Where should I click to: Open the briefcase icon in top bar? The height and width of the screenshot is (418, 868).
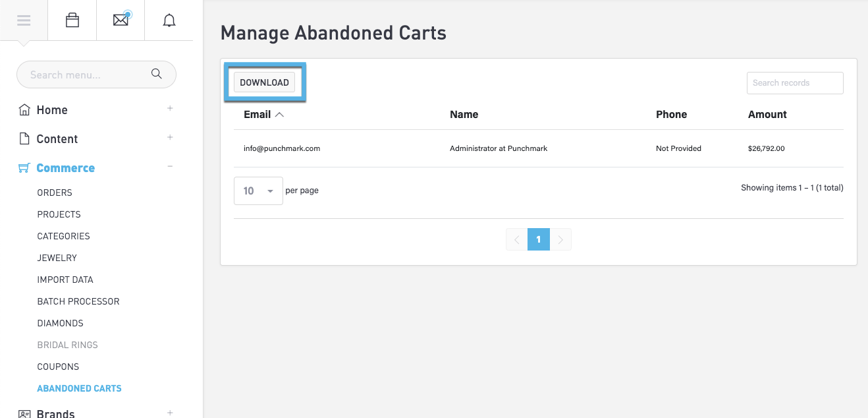pyautogui.click(x=72, y=20)
